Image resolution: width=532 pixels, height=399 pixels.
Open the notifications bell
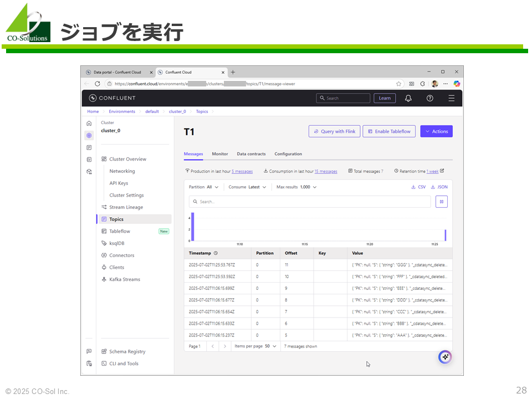click(408, 98)
